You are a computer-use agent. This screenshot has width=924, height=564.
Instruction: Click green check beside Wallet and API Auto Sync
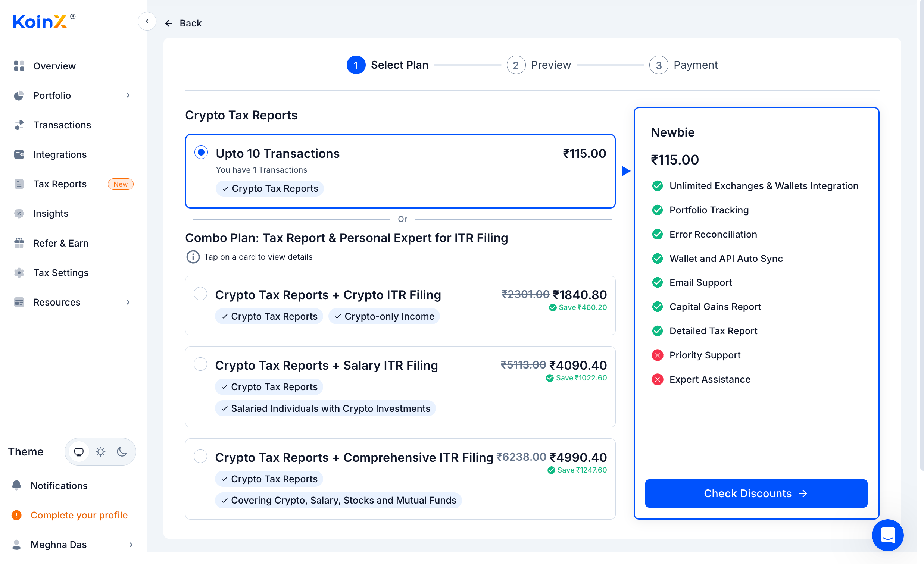pos(658,258)
